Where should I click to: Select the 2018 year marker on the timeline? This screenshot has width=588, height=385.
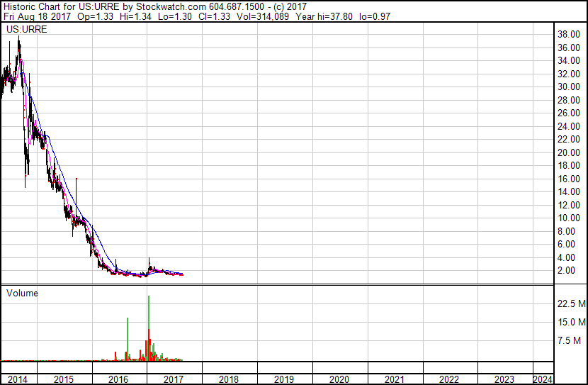(229, 379)
